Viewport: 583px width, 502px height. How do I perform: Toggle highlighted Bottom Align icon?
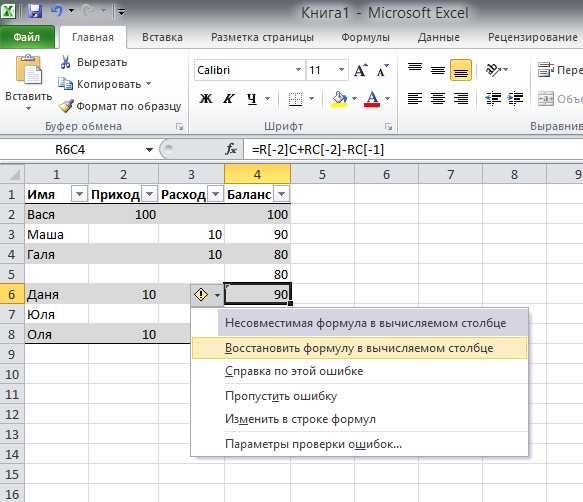point(461,70)
